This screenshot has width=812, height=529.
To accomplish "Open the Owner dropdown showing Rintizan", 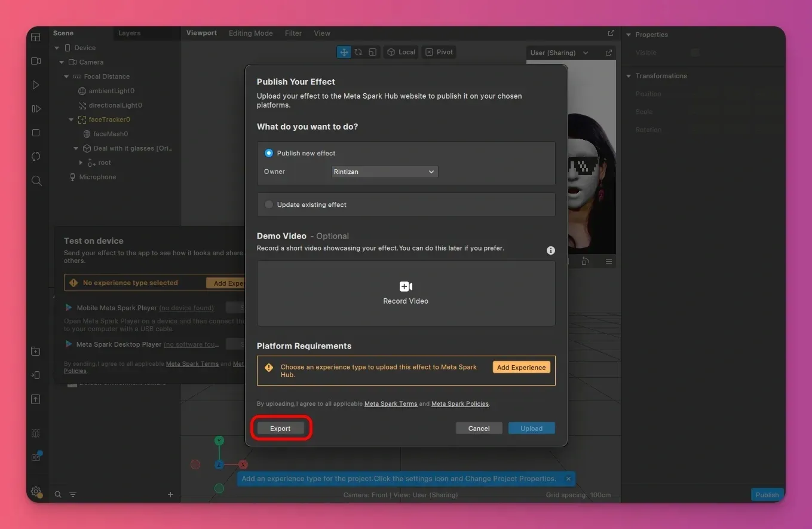I will point(384,172).
